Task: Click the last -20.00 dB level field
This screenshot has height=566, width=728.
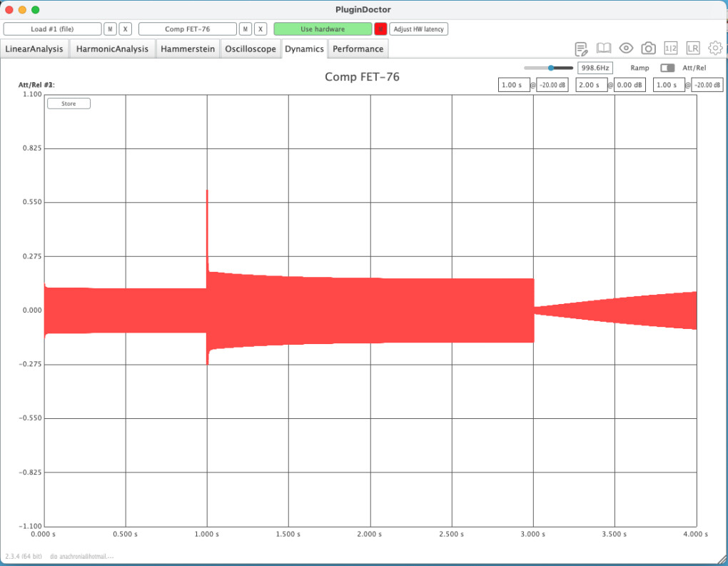Action: pyautogui.click(x=707, y=85)
